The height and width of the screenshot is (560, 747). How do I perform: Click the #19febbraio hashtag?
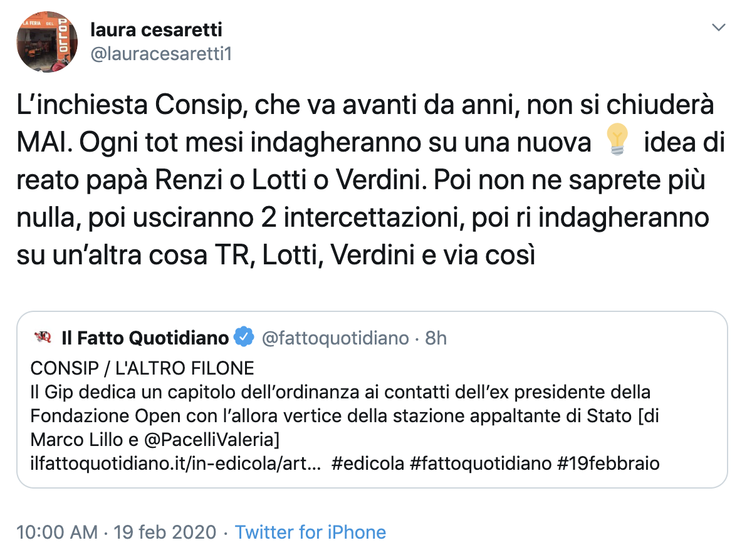[603, 464]
